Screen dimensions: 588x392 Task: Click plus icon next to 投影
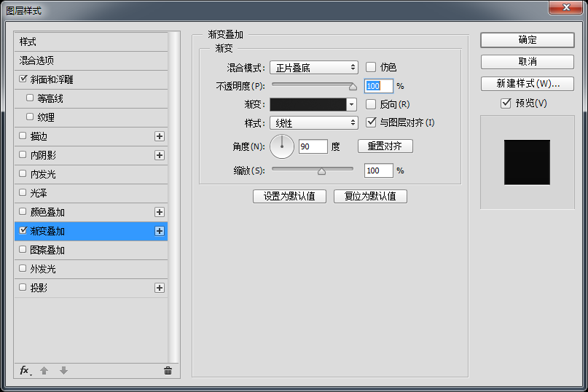pyautogui.click(x=160, y=288)
